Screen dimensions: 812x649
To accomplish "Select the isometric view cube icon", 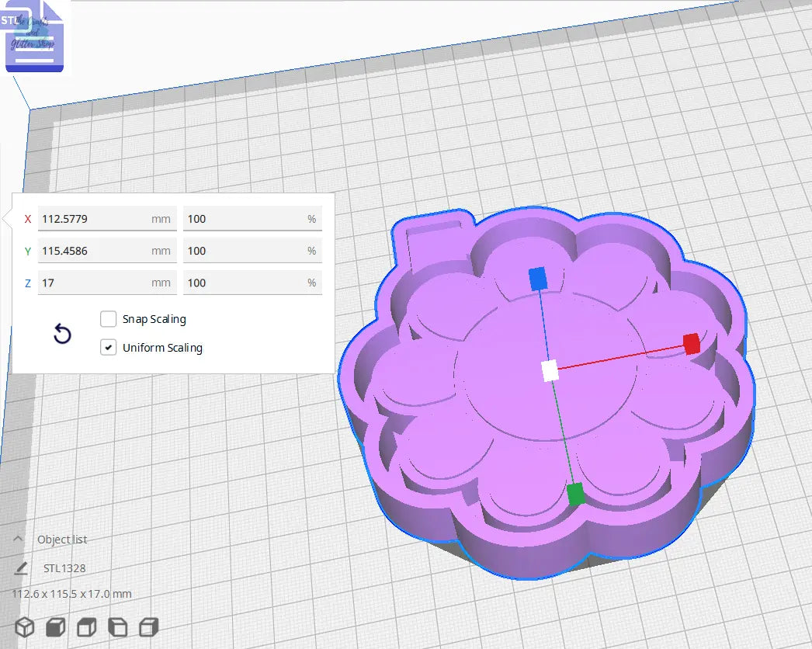I will 23,626.
